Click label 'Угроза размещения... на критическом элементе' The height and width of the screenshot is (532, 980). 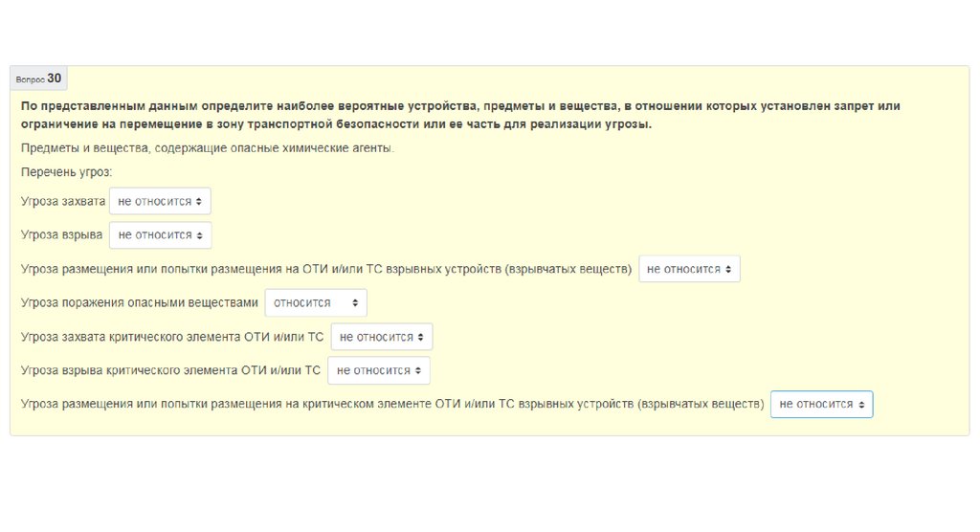391,405
